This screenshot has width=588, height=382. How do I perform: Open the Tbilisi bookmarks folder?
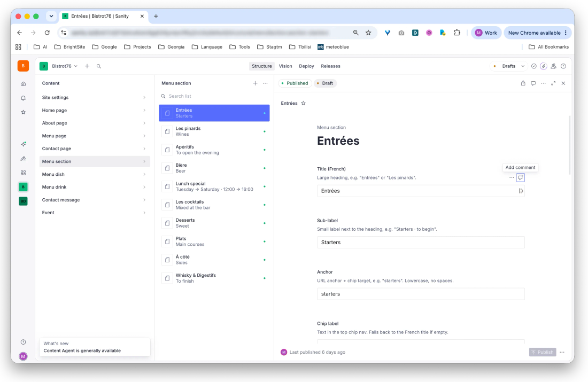pyautogui.click(x=300, y=47)
